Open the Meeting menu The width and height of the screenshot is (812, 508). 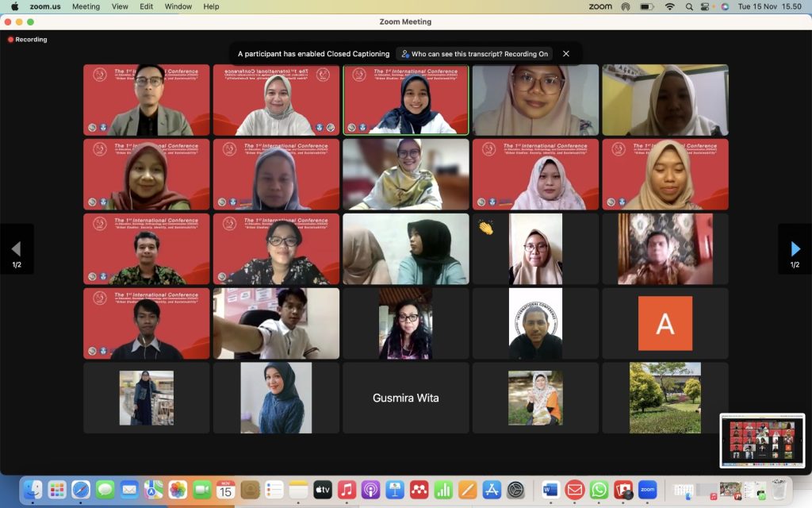point(86,6)
